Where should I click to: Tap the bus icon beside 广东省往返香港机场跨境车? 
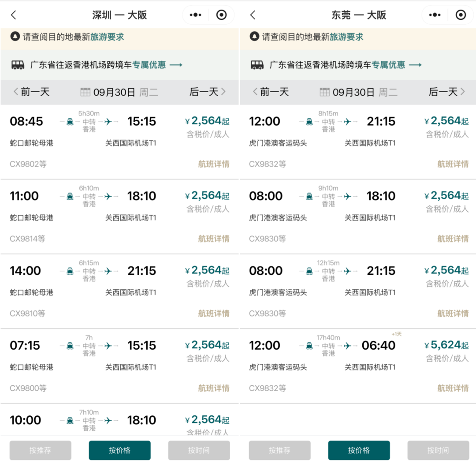(17, 64)
